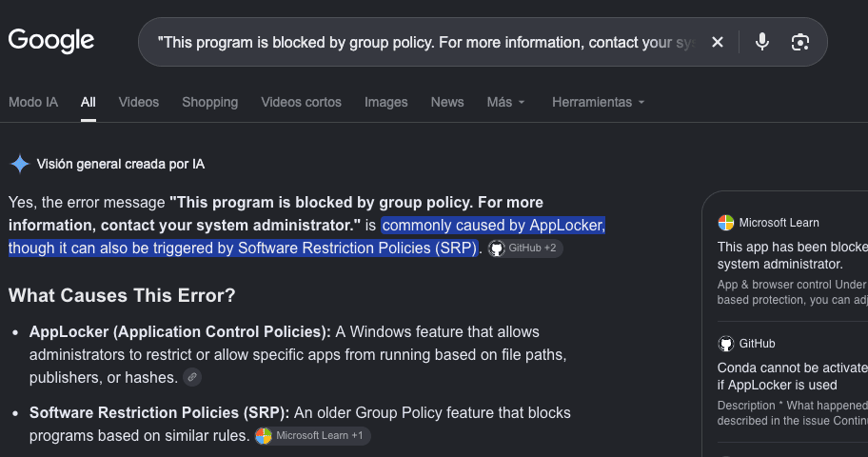Expand the Más dropdown
This screenshot has width=868, height=457.
506,102
